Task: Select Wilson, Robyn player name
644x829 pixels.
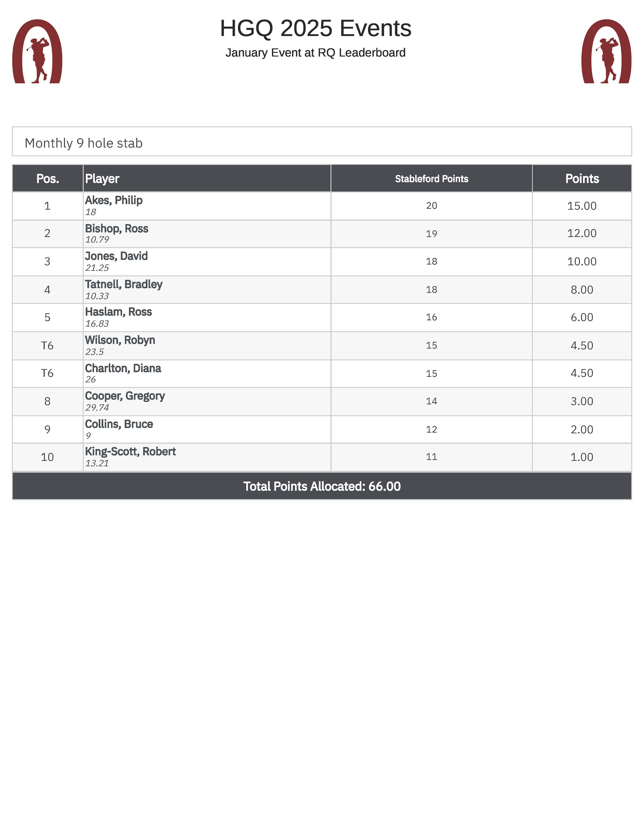Action: coord(120,340)
